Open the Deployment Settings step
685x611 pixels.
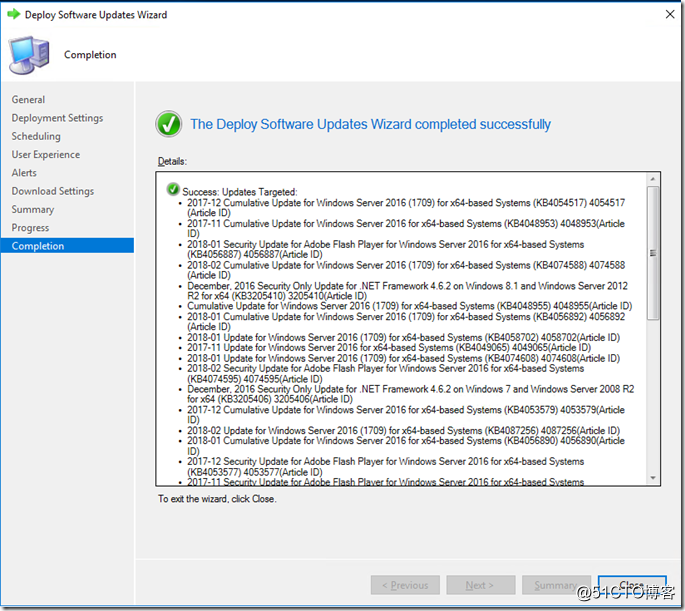(57, 118)
